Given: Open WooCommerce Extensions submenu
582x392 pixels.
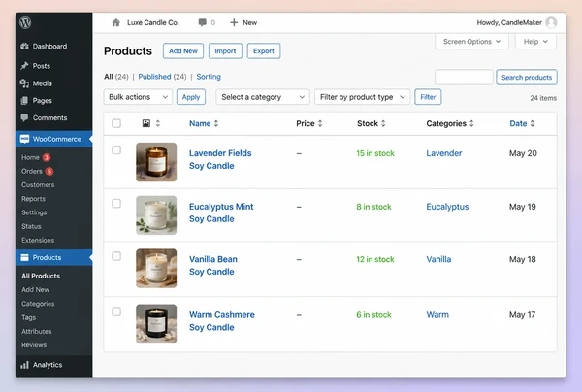Looking at the screenshot, I should click(38, 240).
